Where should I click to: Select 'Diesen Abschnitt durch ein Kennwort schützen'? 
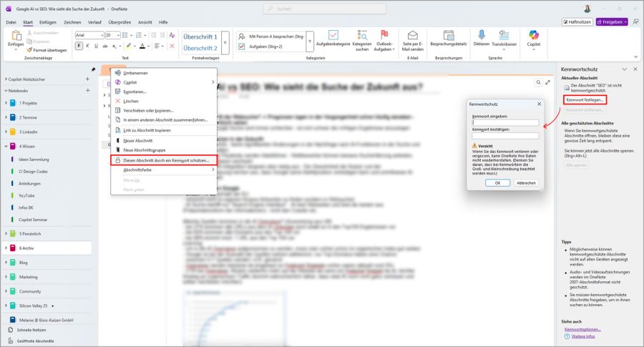[x=164, y=160]
